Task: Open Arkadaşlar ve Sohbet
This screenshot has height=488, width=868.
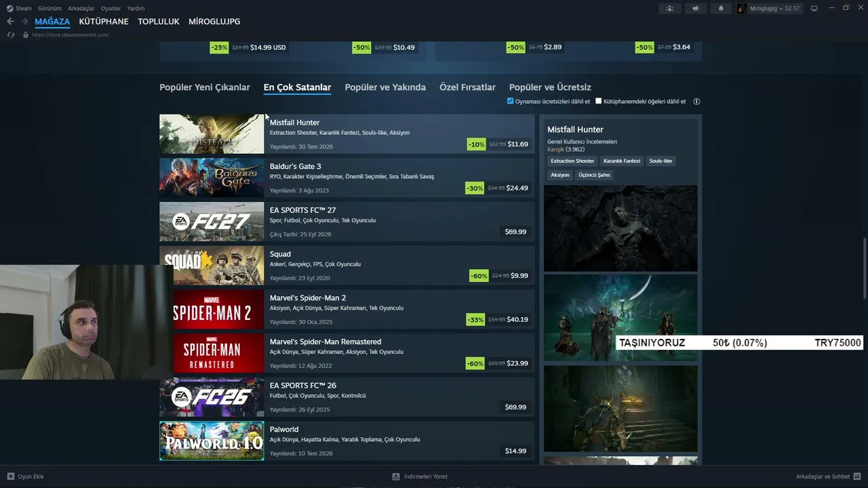Action: click(829, 476)
